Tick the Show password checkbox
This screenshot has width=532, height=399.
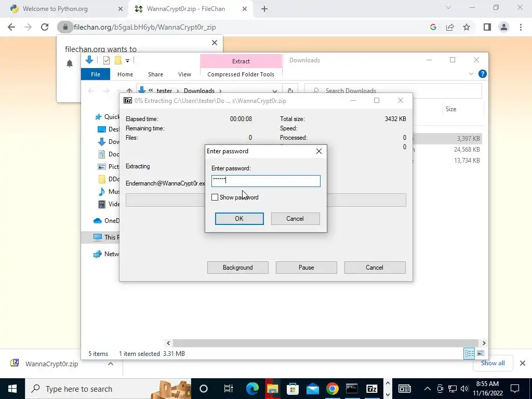tap(215, 197)
